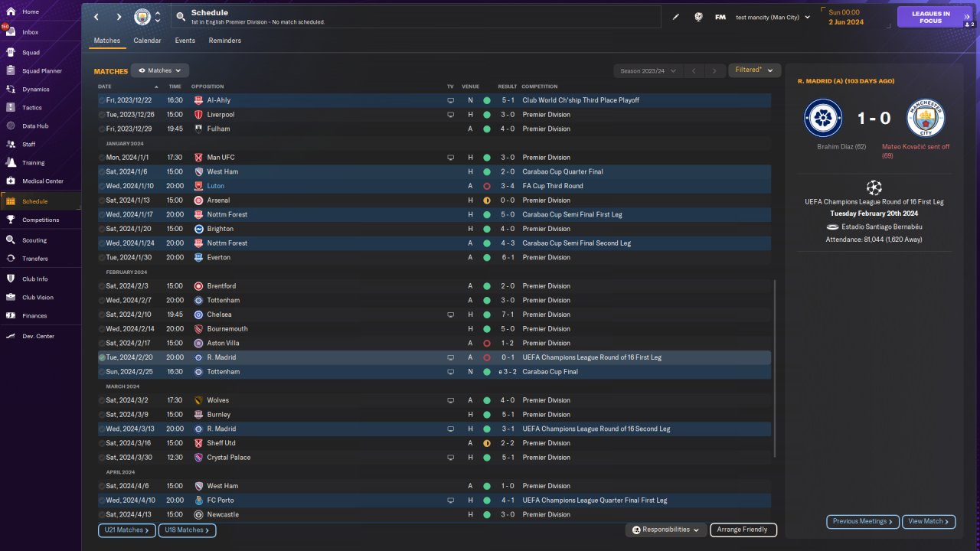Open Schedule in the sidebar menu
The width and height of the screenshot is (980, 551).
pos(40,201)
